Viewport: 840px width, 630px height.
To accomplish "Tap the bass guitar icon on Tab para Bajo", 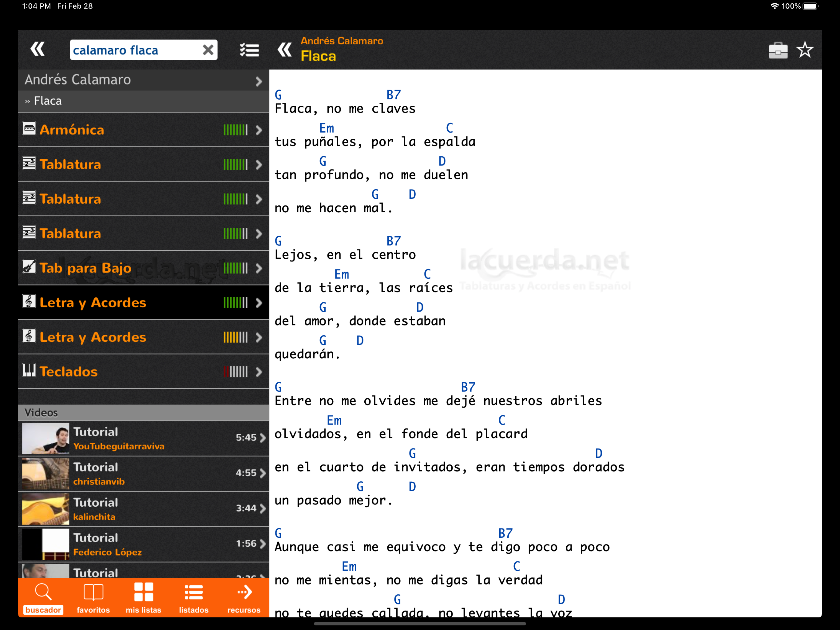I will tap(29, 267).
